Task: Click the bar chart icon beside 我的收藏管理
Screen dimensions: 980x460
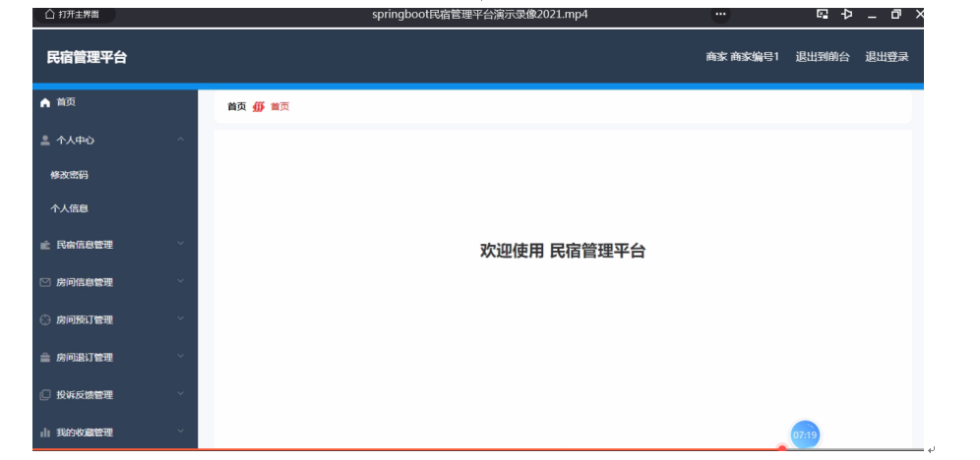Action: pos(45,432)
